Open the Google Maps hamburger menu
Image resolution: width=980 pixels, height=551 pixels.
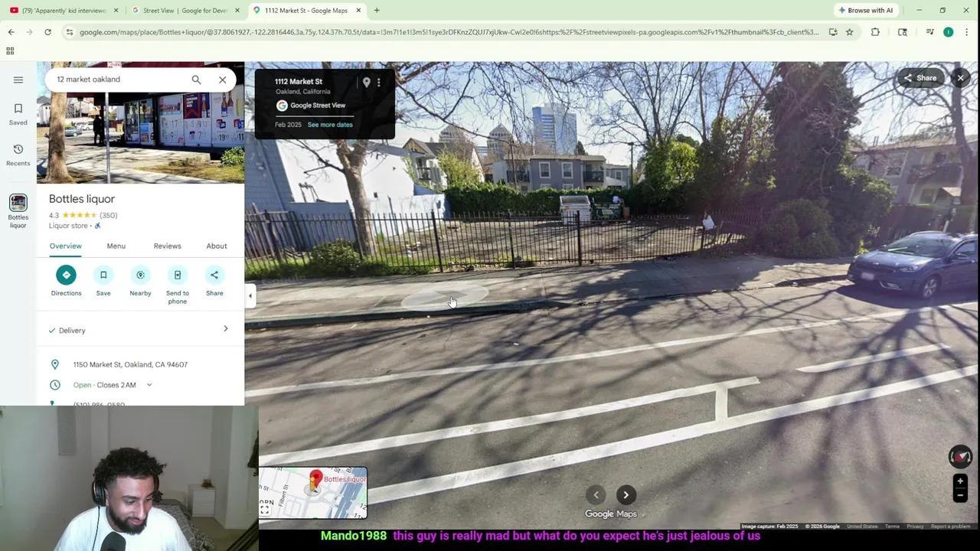(x=18, y=80)
